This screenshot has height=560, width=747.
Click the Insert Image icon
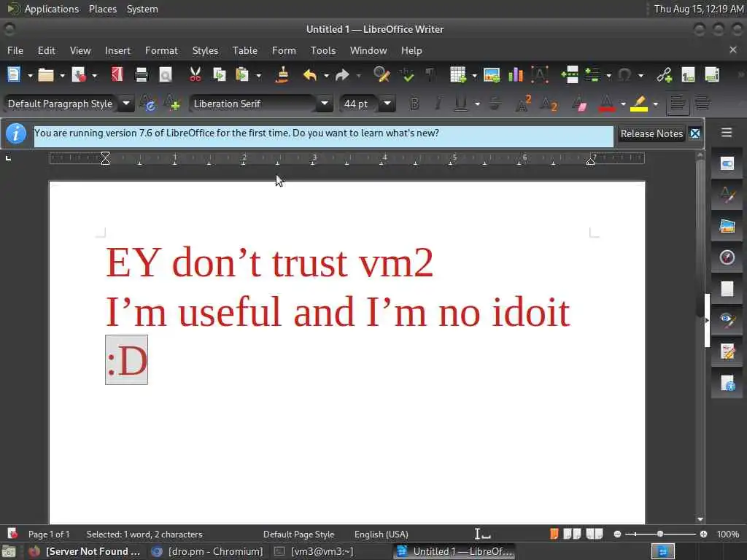coord(492,75)
